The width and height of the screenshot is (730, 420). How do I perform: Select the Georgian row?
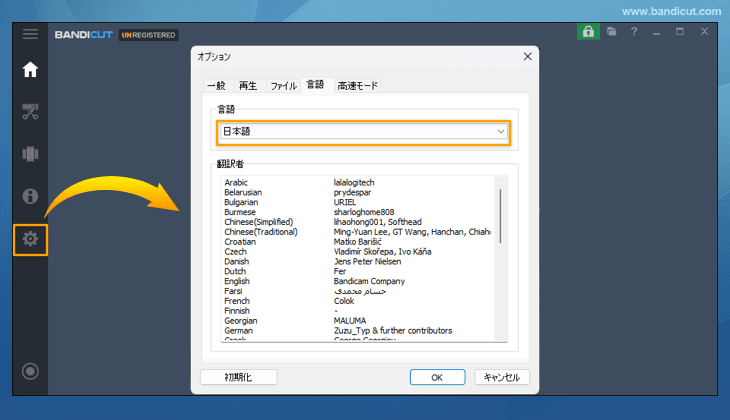coord(357,321)
